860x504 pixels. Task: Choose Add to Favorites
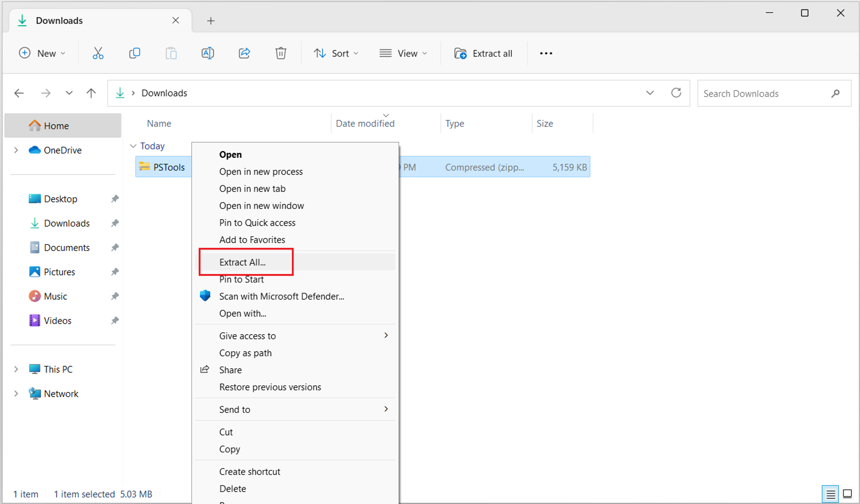(x=296, y=240)
